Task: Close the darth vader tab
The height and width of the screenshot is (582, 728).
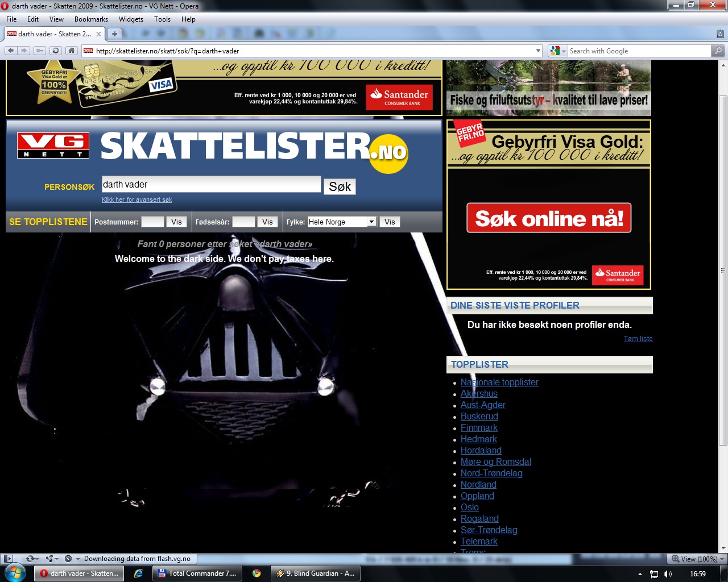Action: pyautogui.click(x=98, y=34)
